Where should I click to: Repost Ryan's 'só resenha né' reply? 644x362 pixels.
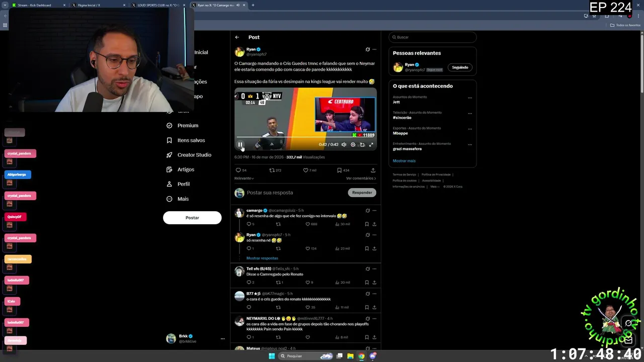[x=278, y=248]
